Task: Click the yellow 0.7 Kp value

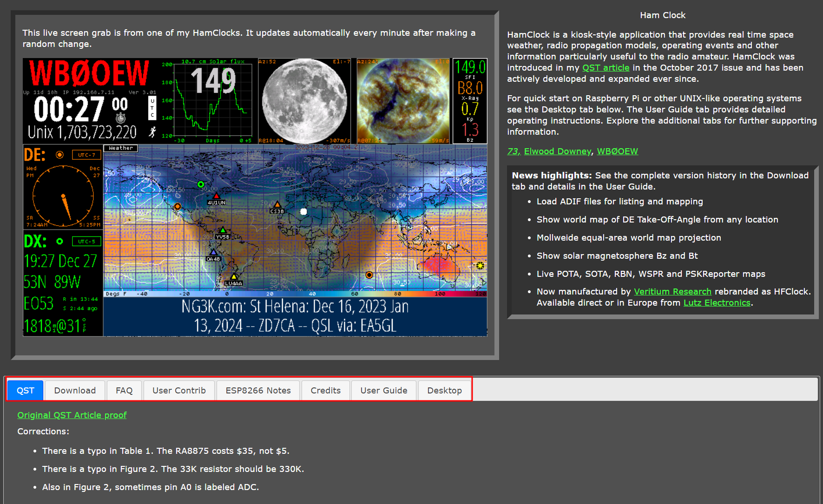Action: coord(470,109)
